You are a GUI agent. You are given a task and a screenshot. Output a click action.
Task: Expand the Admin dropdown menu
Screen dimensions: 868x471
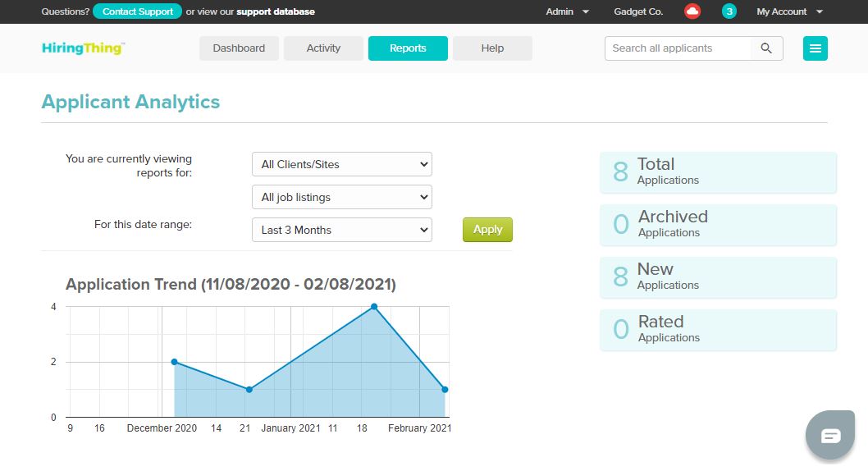tap(568, 11)
